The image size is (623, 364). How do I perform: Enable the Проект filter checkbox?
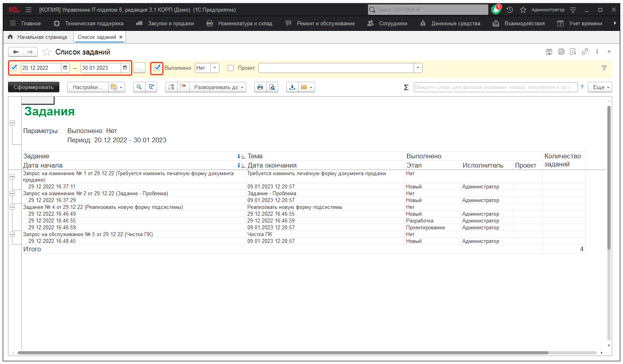coord(231,68)
